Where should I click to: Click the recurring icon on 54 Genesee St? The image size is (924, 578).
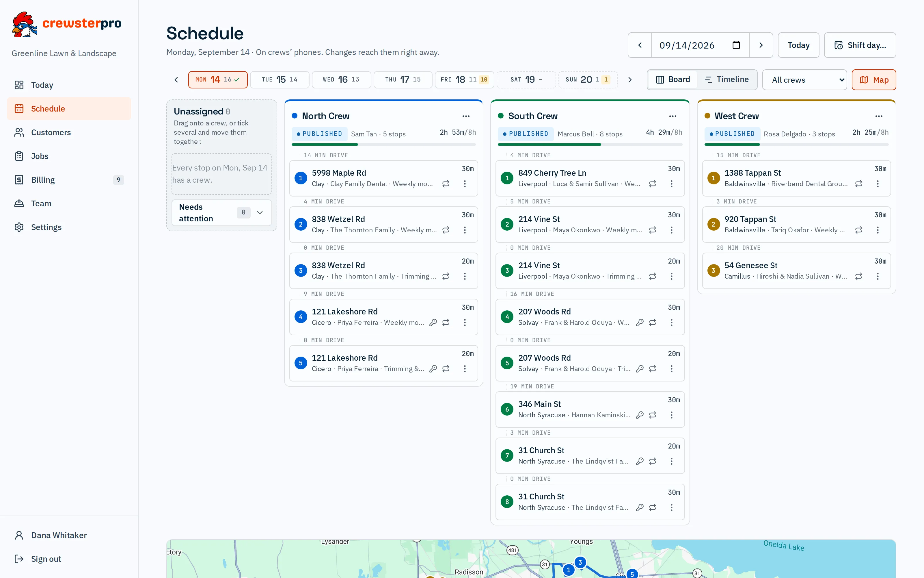[x=859, y=276]
